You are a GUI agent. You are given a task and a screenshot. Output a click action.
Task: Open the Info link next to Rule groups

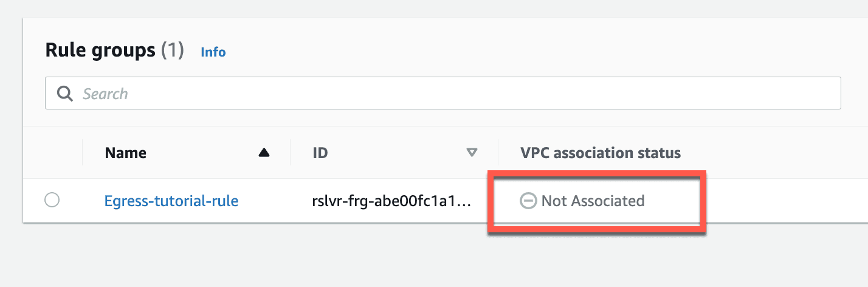click(213, 52)
